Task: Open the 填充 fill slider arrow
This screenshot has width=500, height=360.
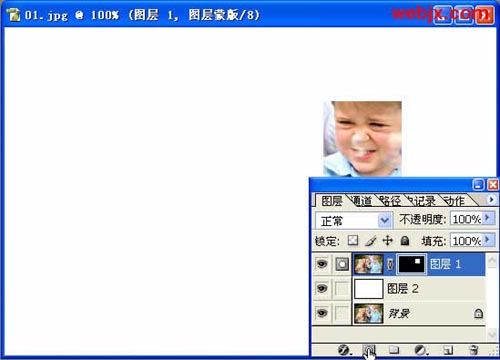Action: click(x=488, y=240)
